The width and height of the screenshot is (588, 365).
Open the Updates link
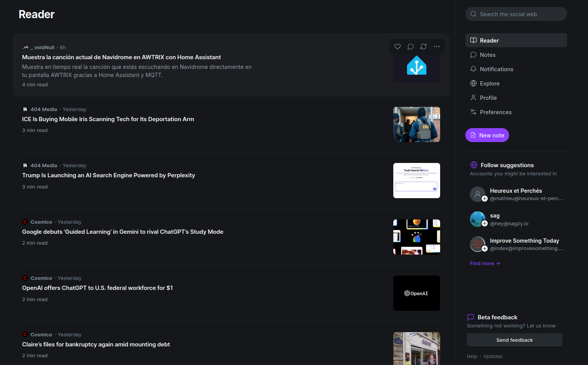coord(493,356)
